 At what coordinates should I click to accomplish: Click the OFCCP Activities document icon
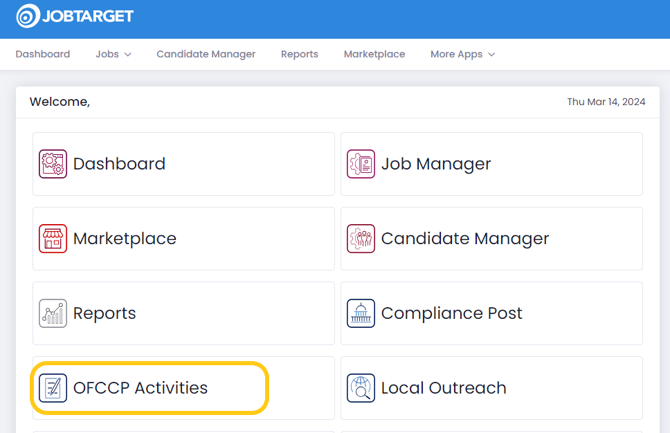tap(53, 388)
